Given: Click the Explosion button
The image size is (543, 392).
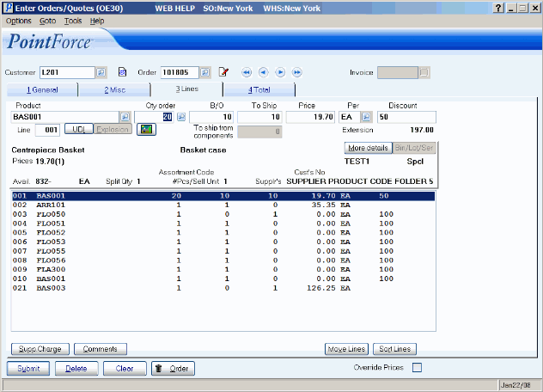Looking at the screenshot, I should coord(113,129).
